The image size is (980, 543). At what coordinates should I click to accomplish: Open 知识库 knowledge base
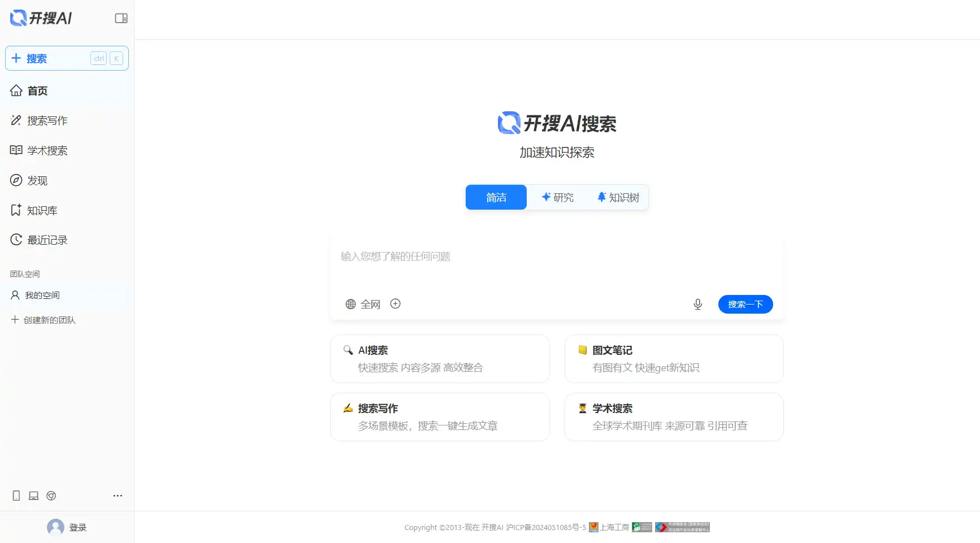click(67, 210)
